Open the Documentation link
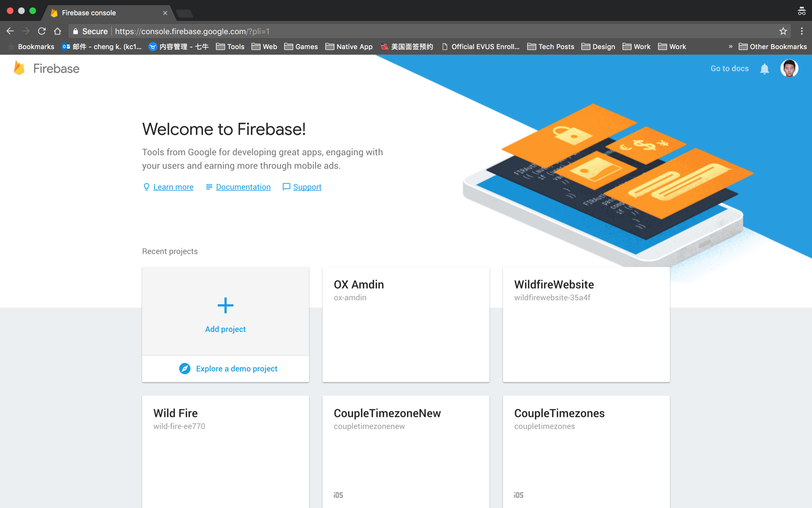Screen dimensions: 812x508 click(243, 187)
